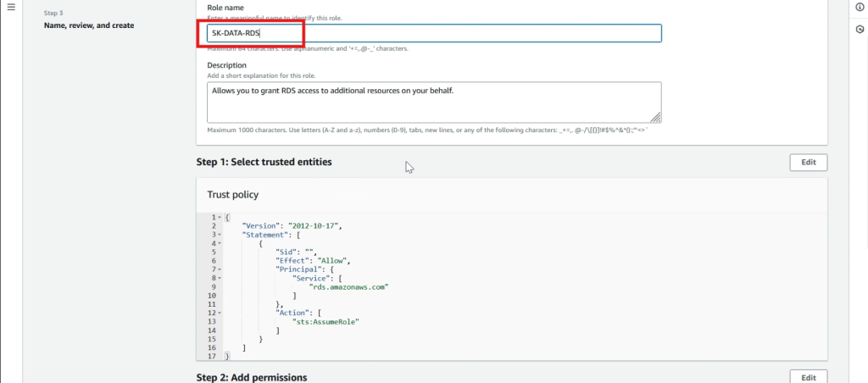Click into the Role name field
Image resolution: width=868 pixels, height=383 pixels.
click(434, 33)
